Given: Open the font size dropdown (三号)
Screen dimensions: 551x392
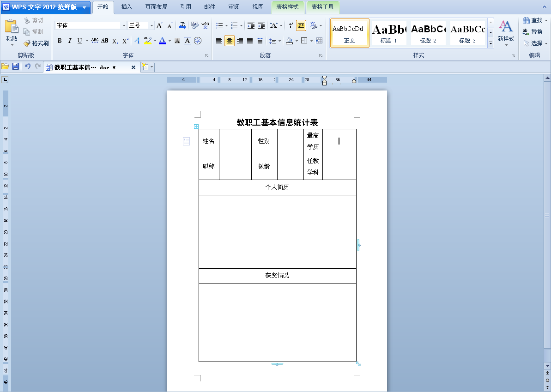Looking at the screenshot, I should (151, 25).
